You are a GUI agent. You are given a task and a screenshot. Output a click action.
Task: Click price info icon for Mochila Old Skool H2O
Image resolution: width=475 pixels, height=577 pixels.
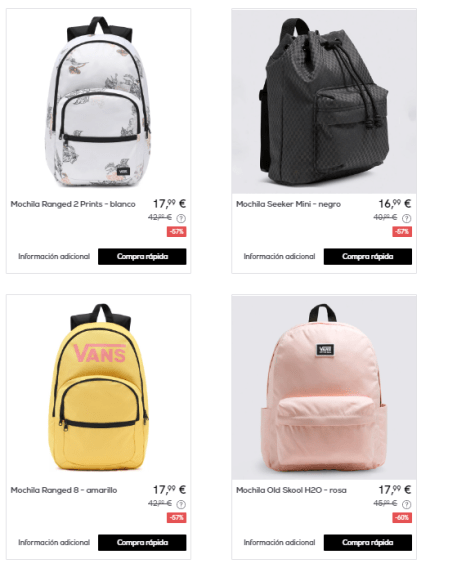406,504
